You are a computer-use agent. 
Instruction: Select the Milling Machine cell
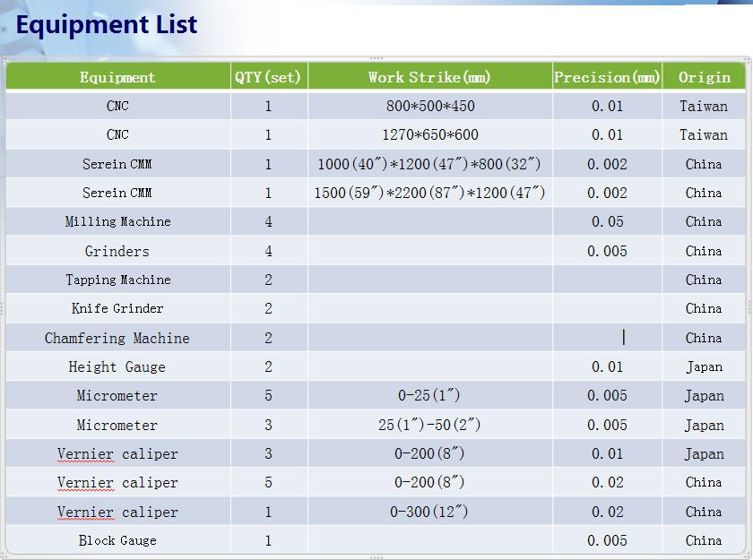tap(118, 221)
